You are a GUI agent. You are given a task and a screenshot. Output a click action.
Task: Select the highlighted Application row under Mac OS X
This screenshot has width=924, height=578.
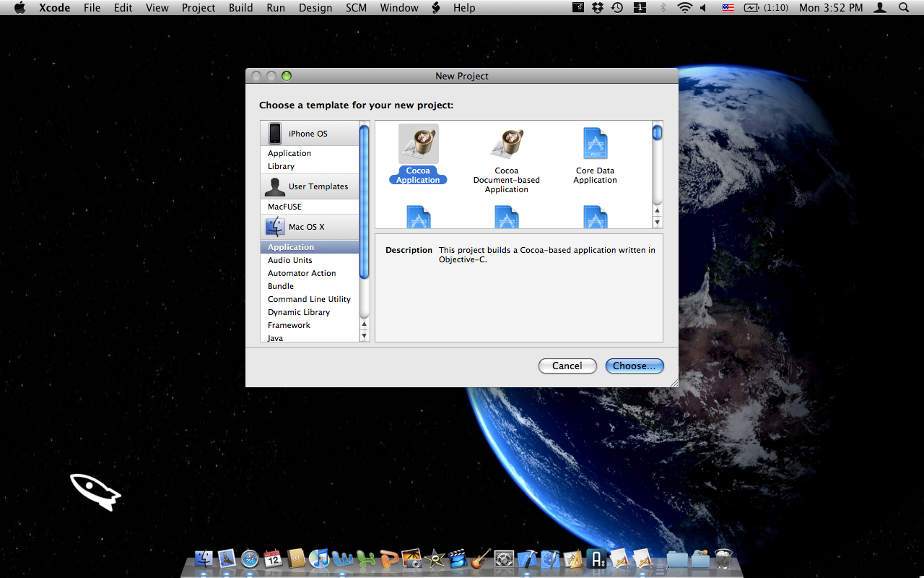click(x=310, y=247)
